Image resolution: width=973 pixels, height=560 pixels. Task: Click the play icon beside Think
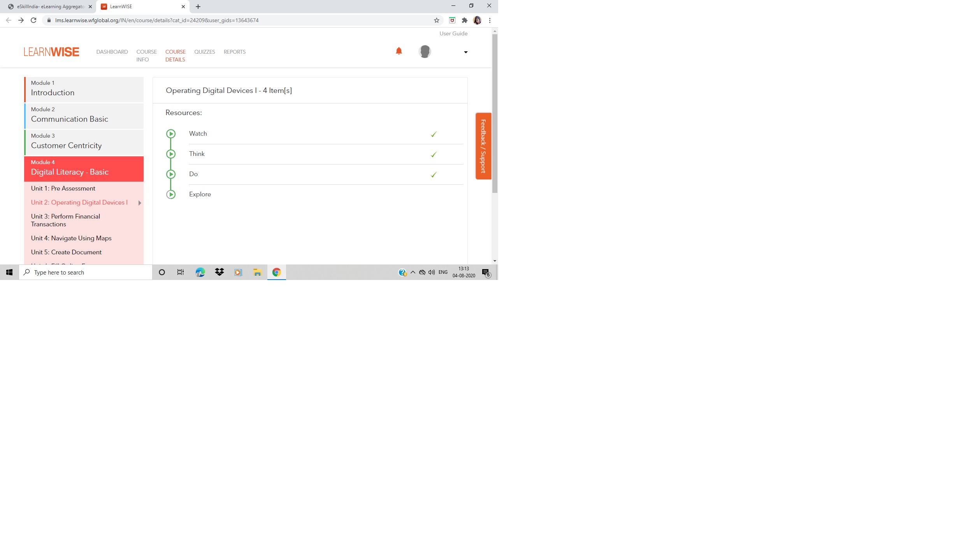point(171,154)
